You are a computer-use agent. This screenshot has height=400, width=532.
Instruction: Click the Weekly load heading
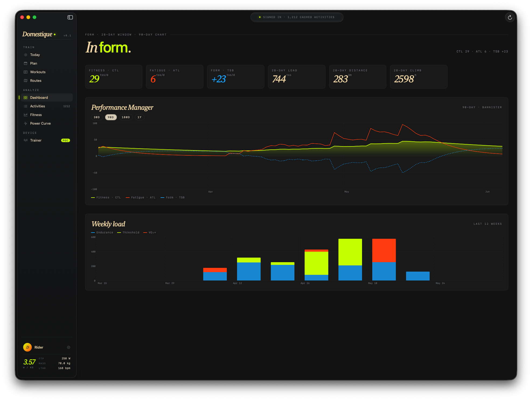[108, 224]
